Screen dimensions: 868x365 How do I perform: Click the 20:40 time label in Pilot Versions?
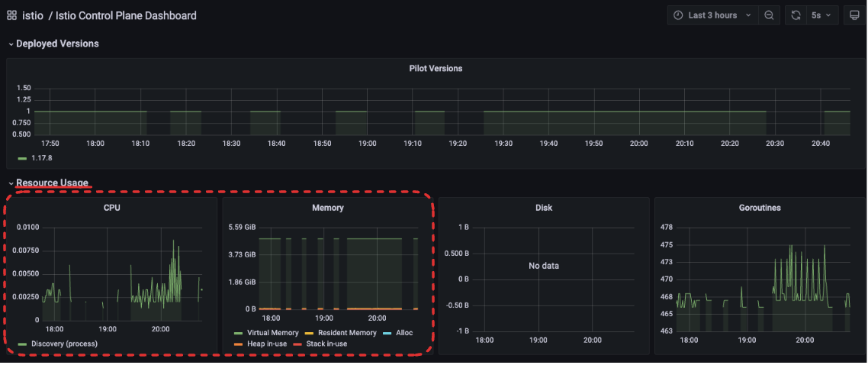(821, 143)
